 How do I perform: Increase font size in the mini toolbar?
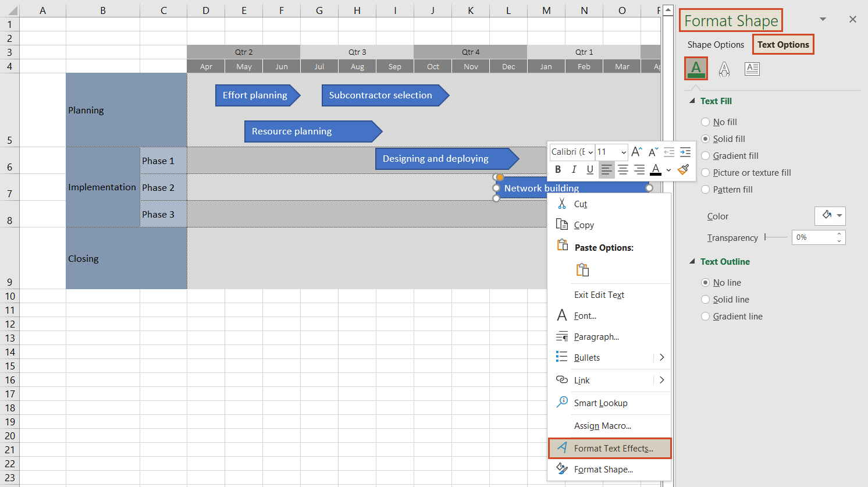click(x=636, y=152)
